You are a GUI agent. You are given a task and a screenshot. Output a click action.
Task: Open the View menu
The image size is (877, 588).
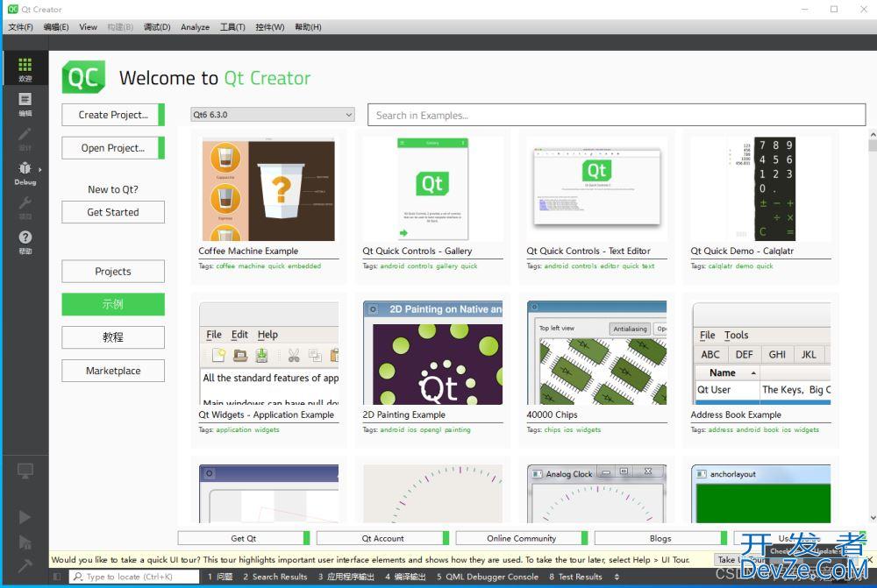pyautogui.click(x=88, y=27)
